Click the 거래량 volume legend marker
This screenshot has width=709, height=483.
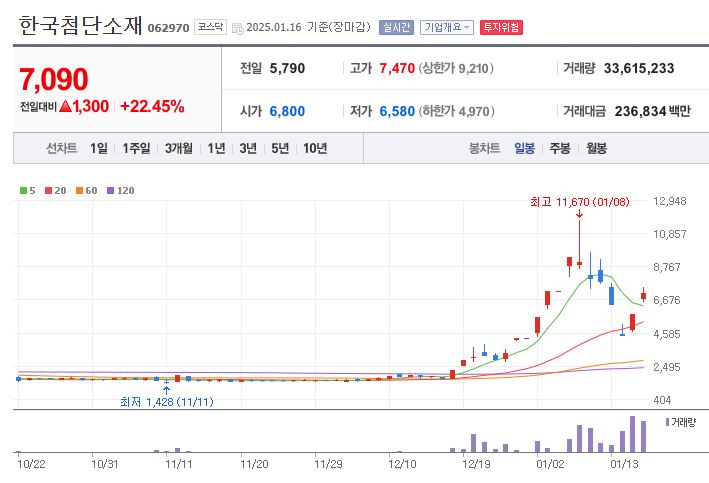[x=667, y=422]
